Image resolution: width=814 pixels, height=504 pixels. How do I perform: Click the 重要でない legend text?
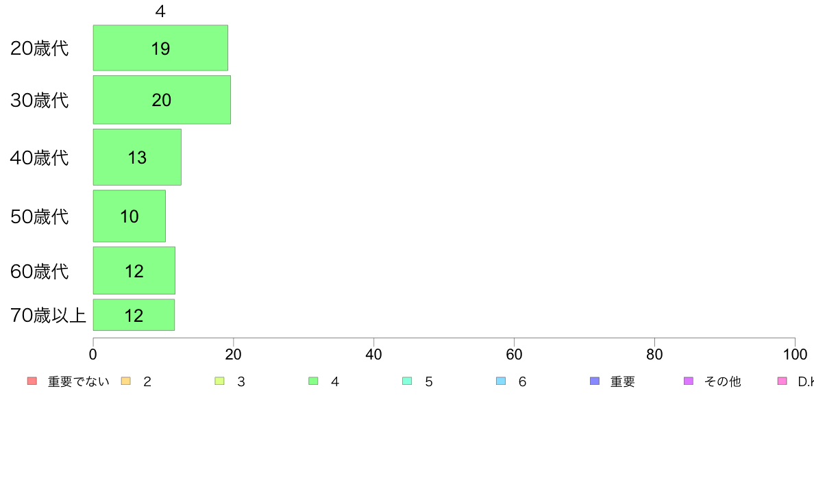pyautogui.click(x=78, y=381)
